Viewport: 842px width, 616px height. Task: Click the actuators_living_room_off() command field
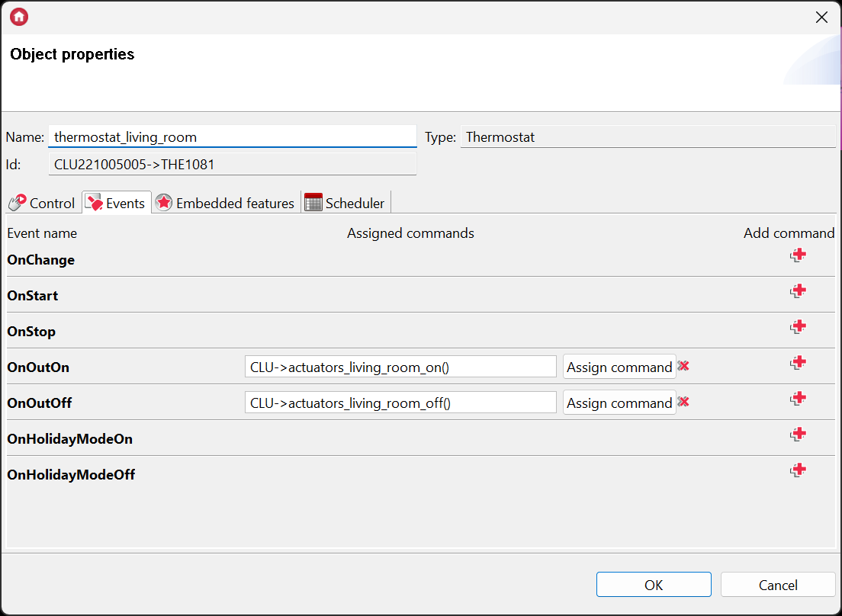400,403
